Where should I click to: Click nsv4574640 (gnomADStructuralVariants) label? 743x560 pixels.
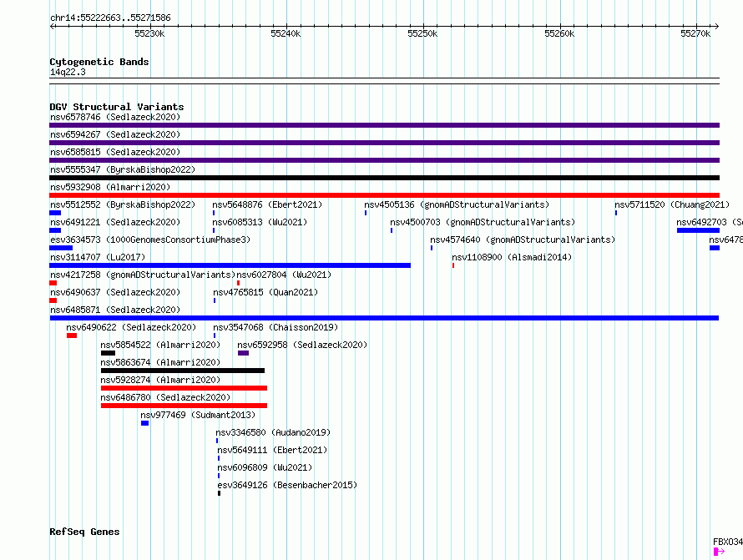point(523,240)
